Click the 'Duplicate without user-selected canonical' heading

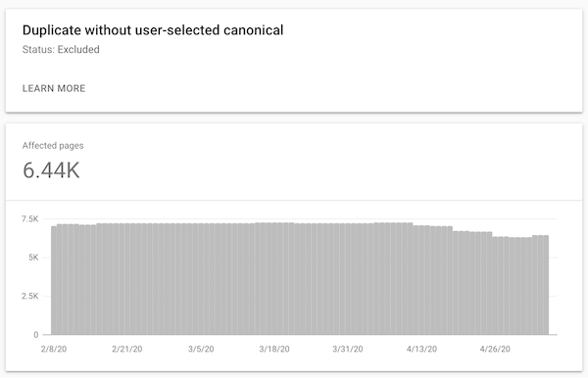point(153,30)
